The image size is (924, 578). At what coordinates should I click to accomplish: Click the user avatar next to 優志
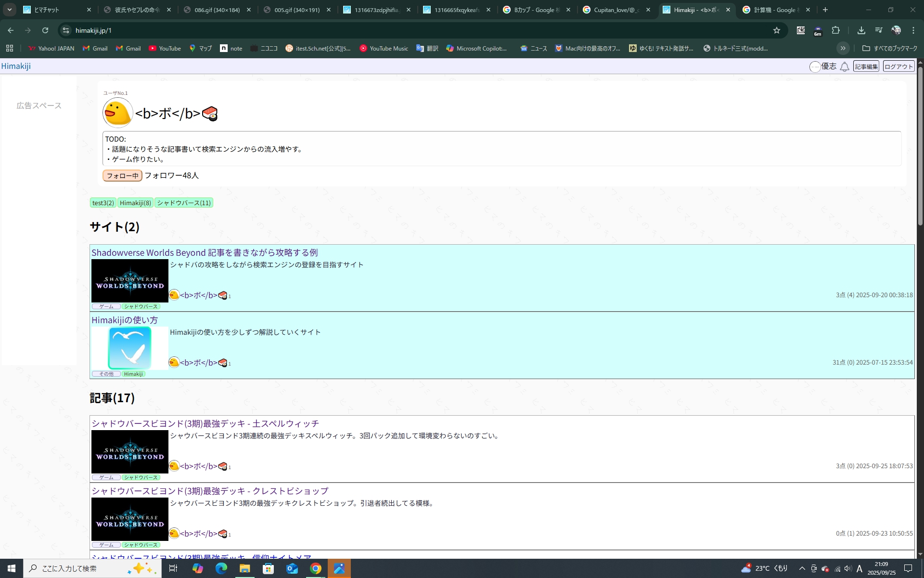[x=815, y=67]
